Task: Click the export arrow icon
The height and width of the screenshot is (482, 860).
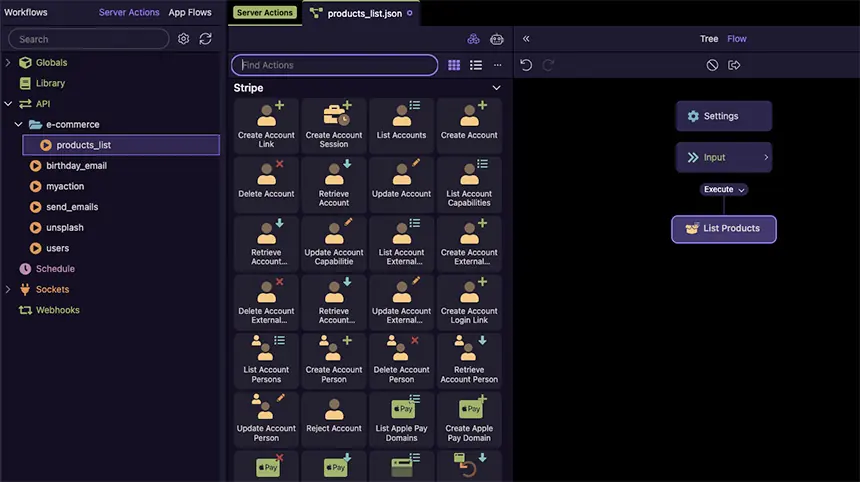Action: 734,65
